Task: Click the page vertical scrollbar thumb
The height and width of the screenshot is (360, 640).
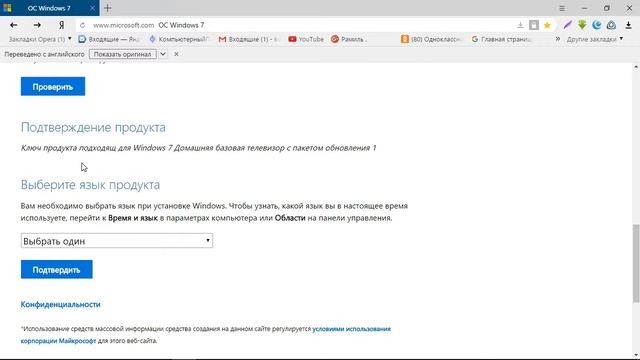Action: coord(636,263)
